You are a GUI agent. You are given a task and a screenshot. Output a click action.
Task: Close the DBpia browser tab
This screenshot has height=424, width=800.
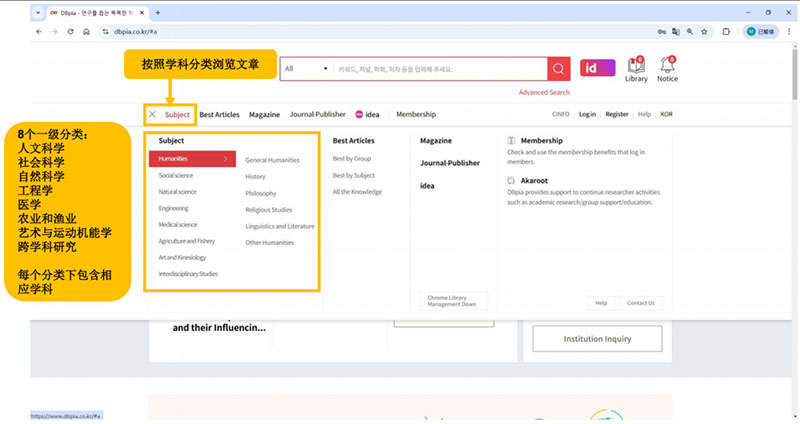coord(142,13)
